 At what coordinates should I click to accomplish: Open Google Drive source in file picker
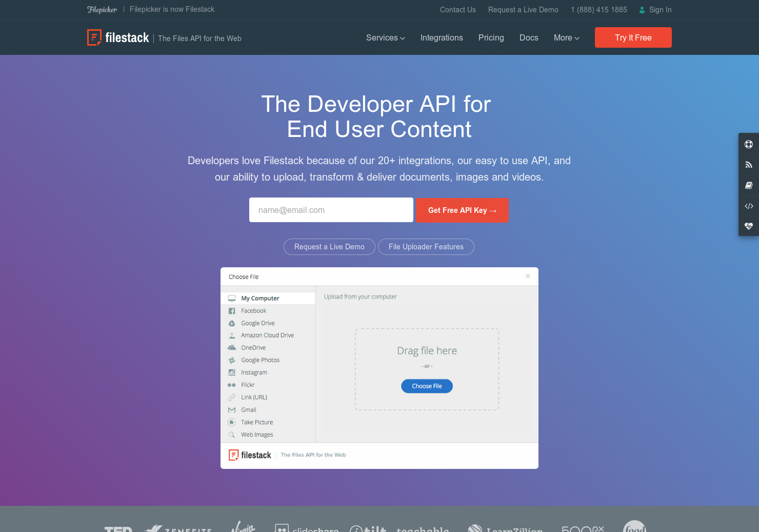257,323
